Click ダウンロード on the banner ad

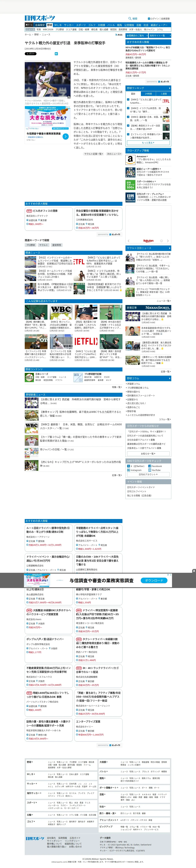[x=154, y=580]
